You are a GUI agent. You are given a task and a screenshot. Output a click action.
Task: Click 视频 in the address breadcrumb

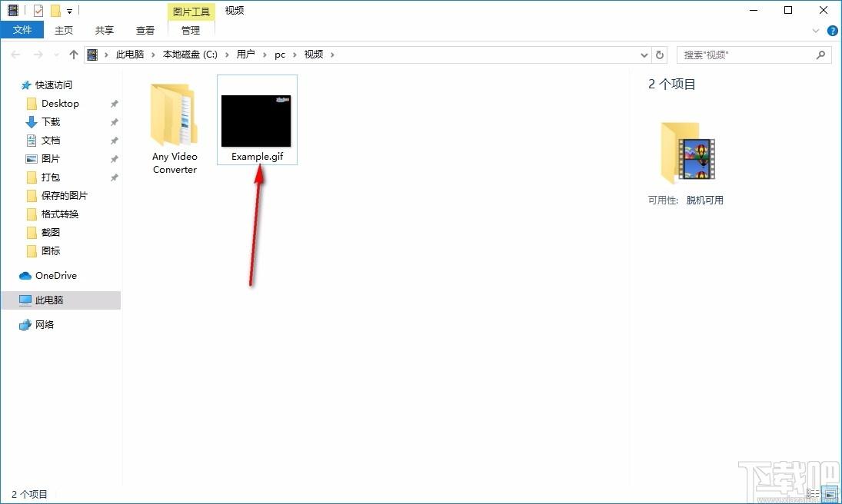(x=314, y=55)
